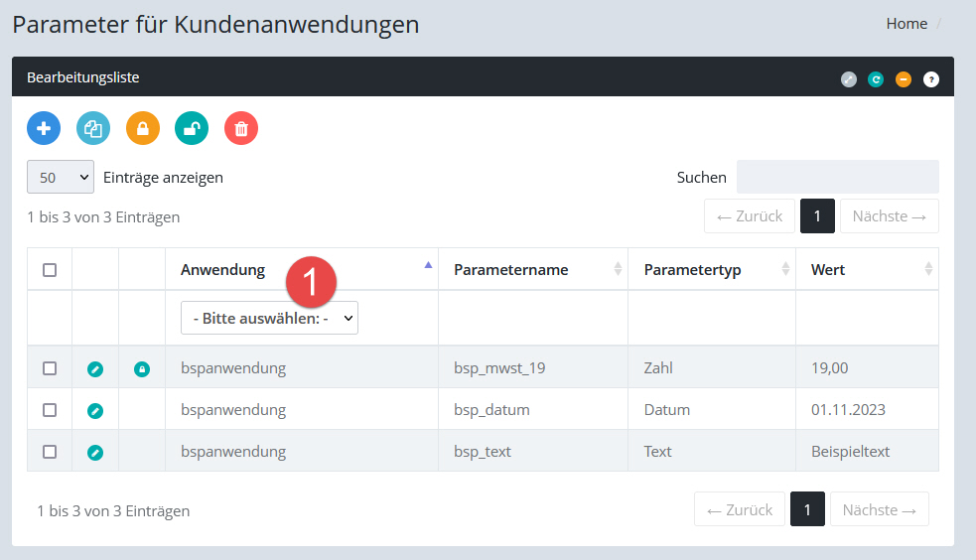
Task: Click the blue add new entry icon
Action: 44,128
